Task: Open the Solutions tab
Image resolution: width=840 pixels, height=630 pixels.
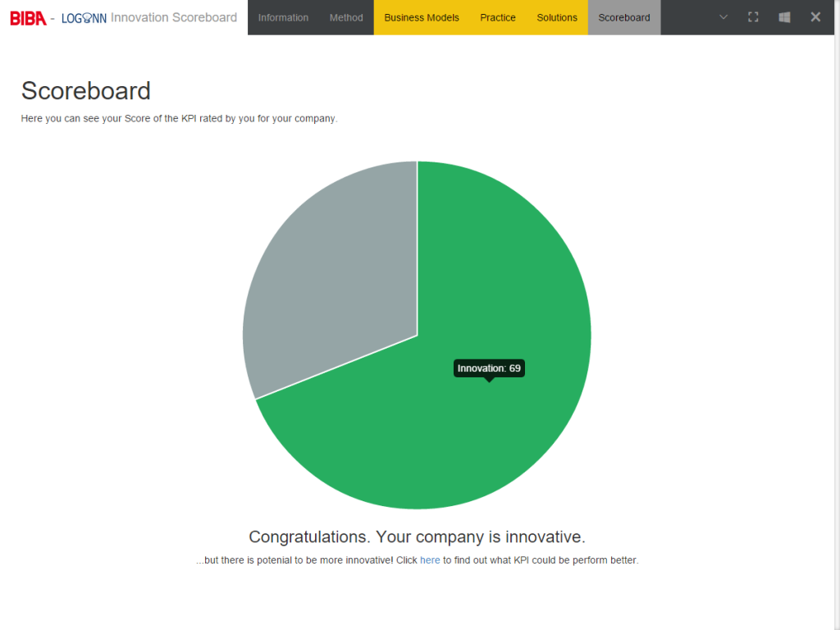Action: [x=557, y=17]
